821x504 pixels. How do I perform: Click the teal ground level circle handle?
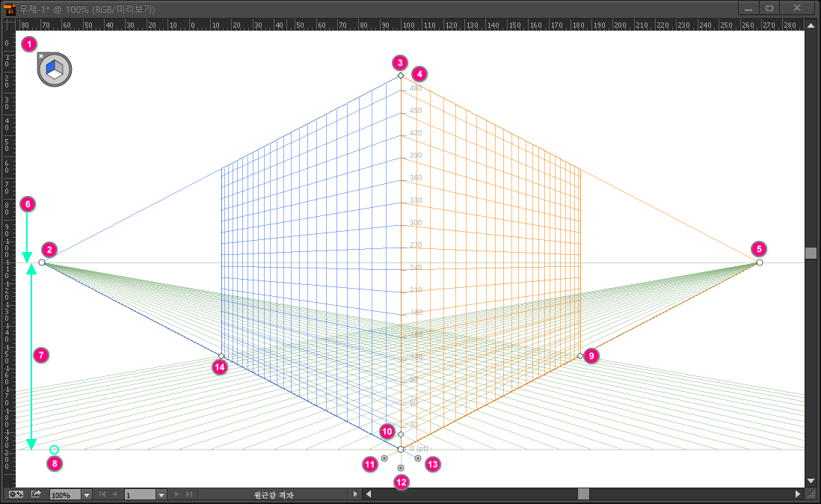click(x=54, y=449)
